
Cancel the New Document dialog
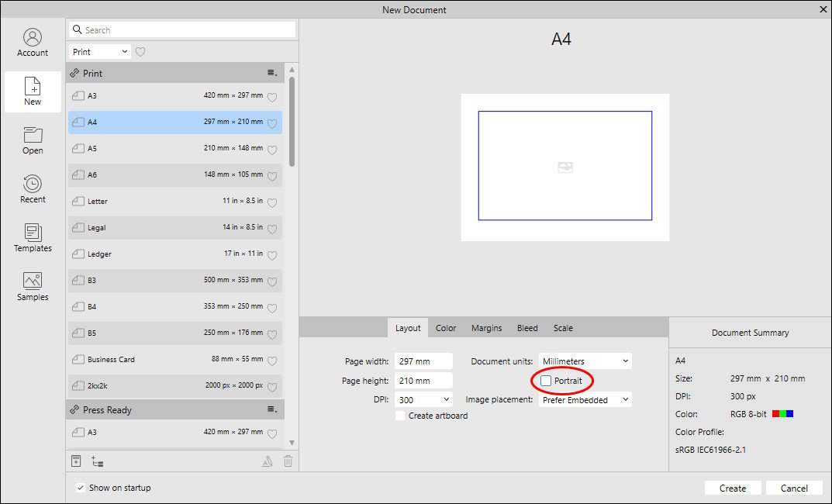pos(794,488)
